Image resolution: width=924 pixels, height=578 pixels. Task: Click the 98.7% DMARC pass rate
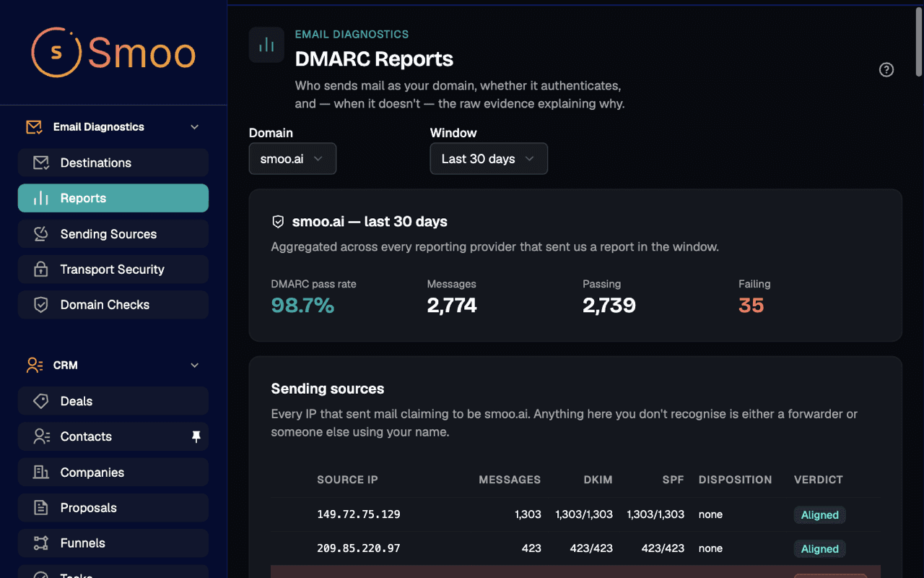(302, 306)
